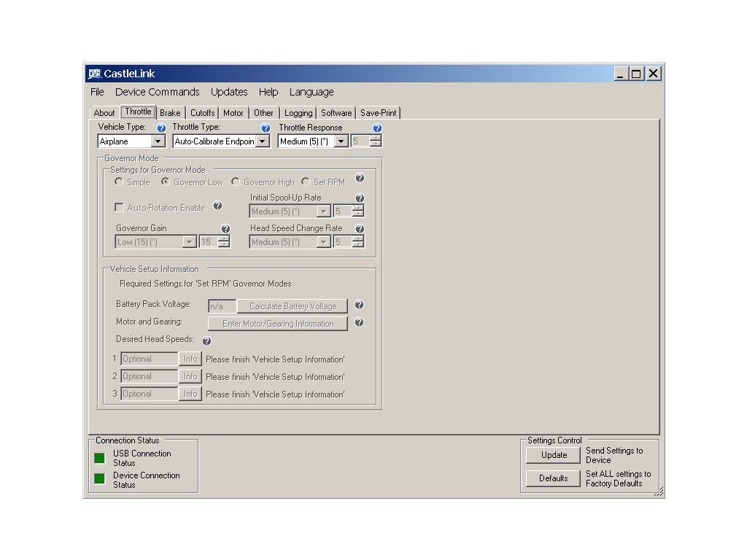The height and width of the screenshot is (560, 747).
Task: Open the Vehicle Type dropdown
Action: pyautogui.click(x=158, y=141)
